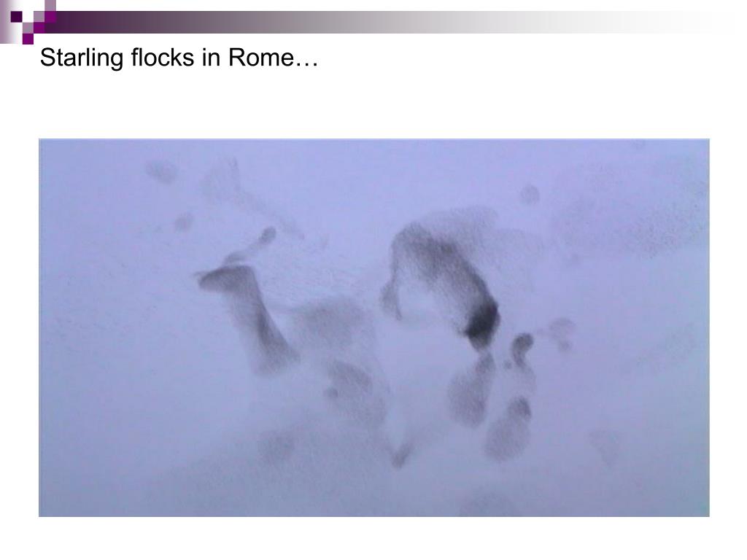Image resolution: width=747 pixels, height=560 pixels.
Task: Click the oval flock directly below the dark cluster
Action: point(471,389)
